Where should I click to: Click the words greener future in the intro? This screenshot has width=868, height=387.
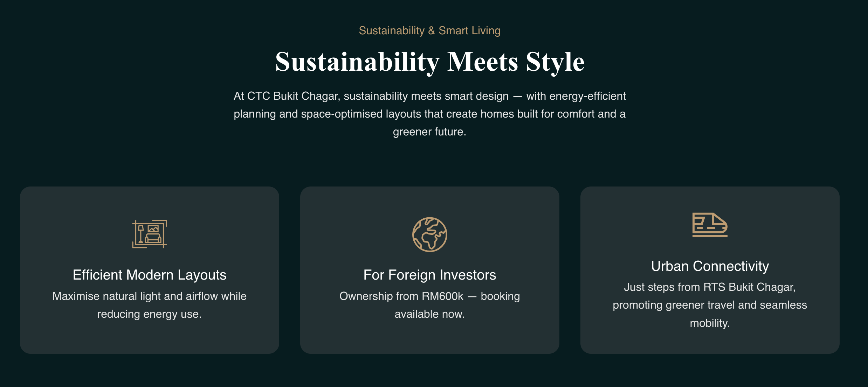click(429, 132)
